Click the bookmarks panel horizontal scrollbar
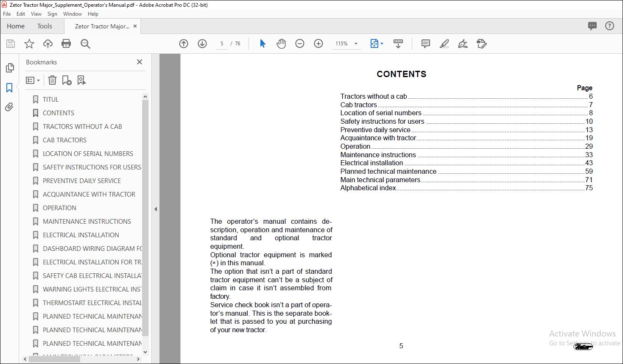Screen dimensions: 623x364 tap(55, 359)
